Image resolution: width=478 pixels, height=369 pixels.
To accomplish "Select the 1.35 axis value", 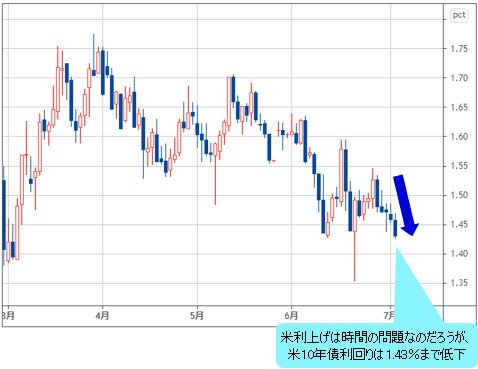I will 459,283.
